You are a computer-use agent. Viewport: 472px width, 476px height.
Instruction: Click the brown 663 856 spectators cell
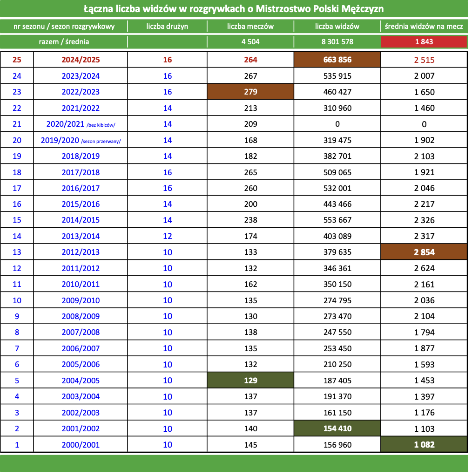[x=337, y=60]
